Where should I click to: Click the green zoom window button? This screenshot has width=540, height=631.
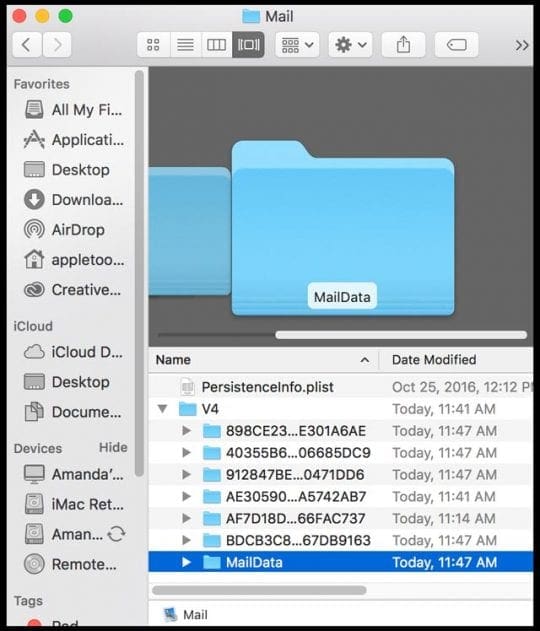click(66, 16)
